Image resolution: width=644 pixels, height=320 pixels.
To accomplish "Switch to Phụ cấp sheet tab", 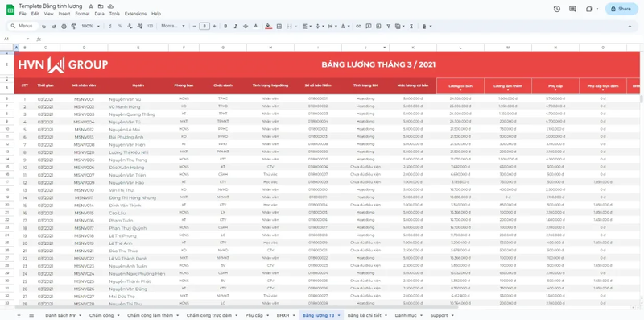I will [256, 315].
